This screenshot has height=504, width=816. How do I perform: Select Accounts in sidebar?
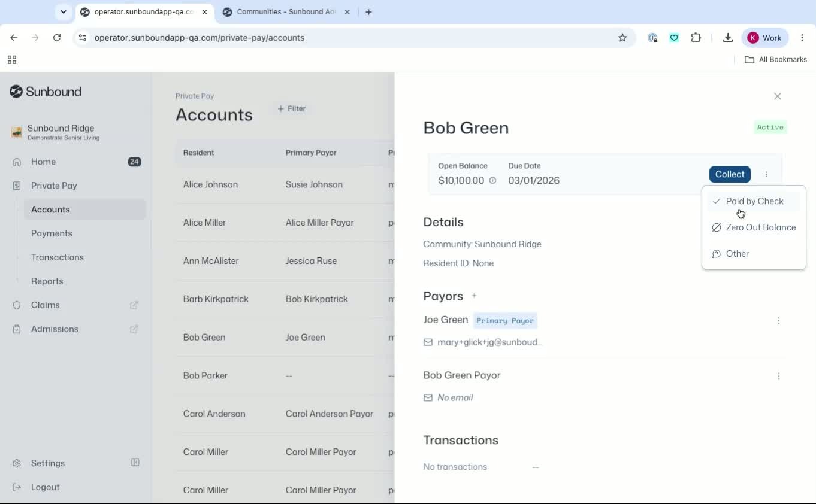84,210
